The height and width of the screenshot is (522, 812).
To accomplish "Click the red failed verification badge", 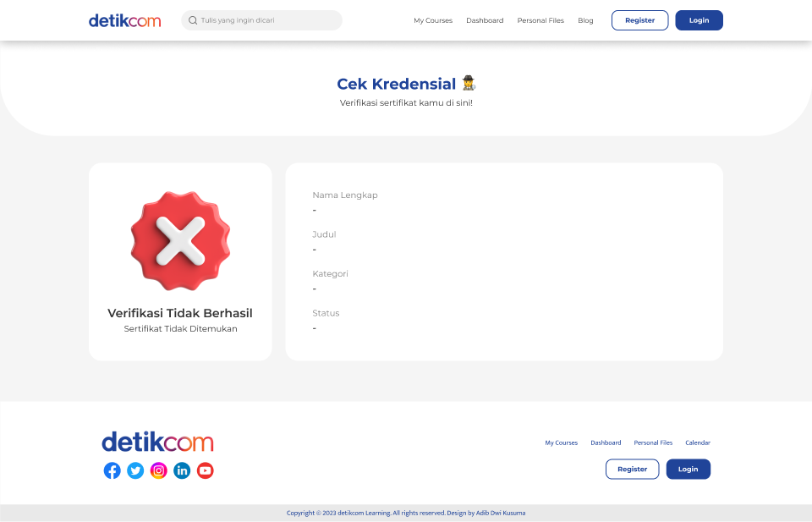I will click(x=180, y=240).
